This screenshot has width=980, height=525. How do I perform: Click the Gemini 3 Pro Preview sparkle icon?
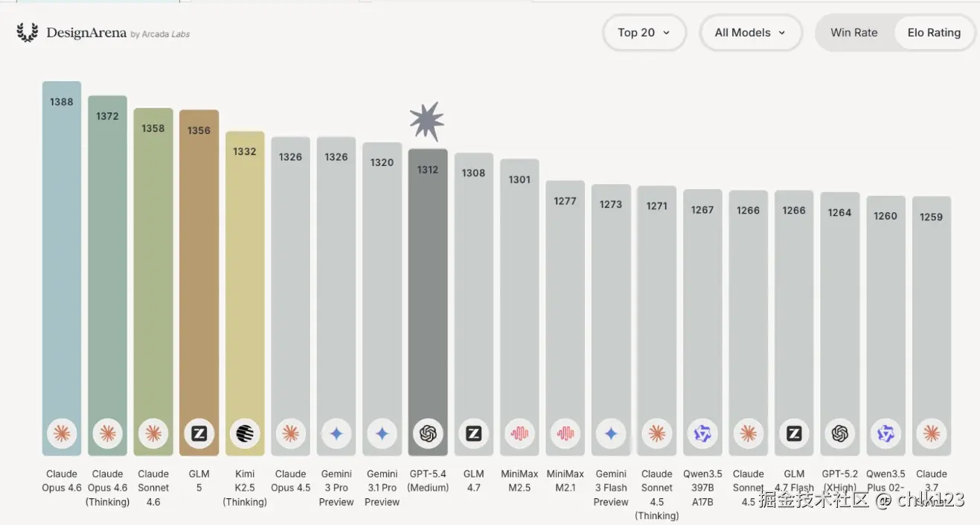tap(336, 433)
